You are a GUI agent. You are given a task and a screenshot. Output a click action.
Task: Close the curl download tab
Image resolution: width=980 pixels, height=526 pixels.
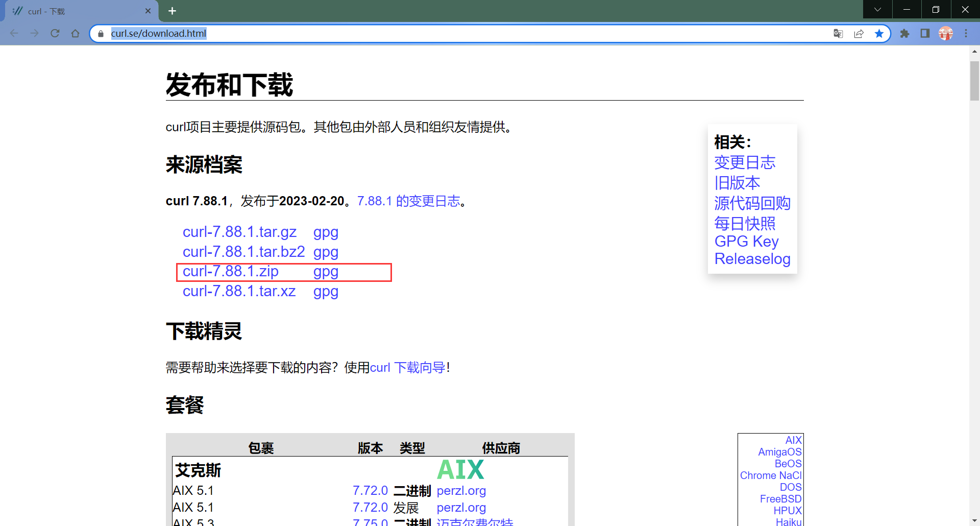(x=148, y=11)
